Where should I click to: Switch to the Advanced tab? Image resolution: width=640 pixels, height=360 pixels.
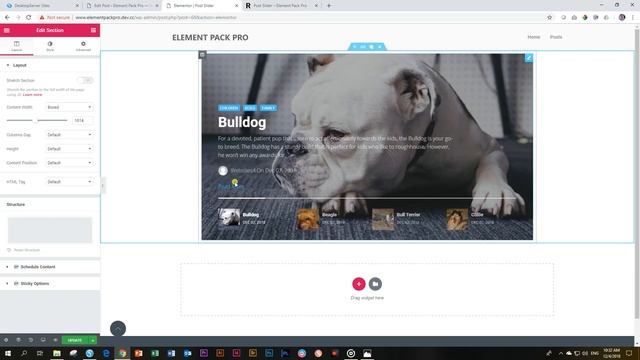[83, 46]
